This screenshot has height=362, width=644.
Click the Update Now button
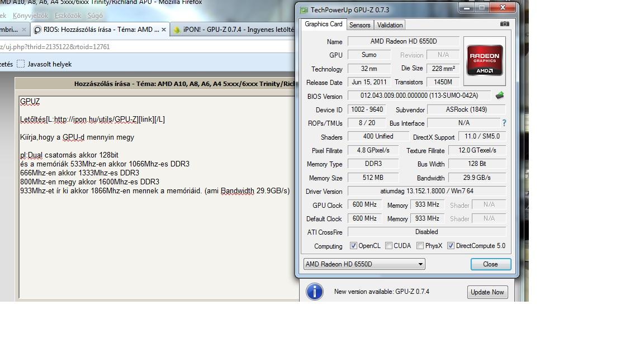pos(487,292)
